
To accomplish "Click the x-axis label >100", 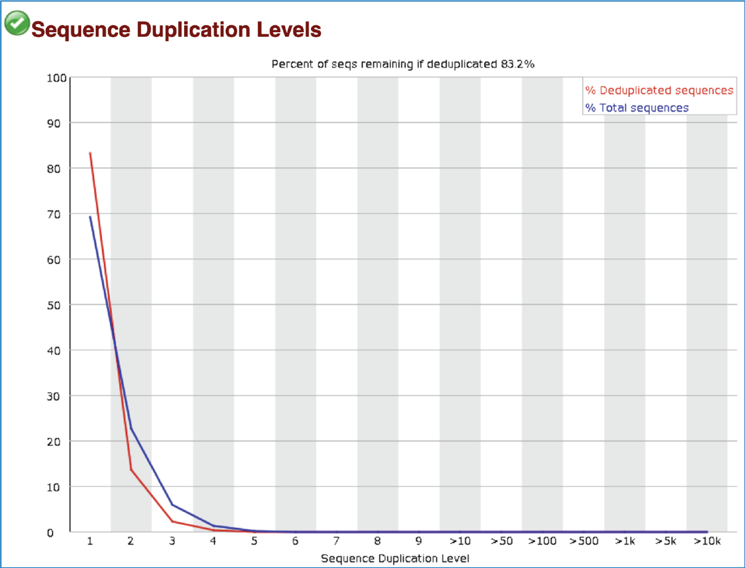I will coord(542,541).
